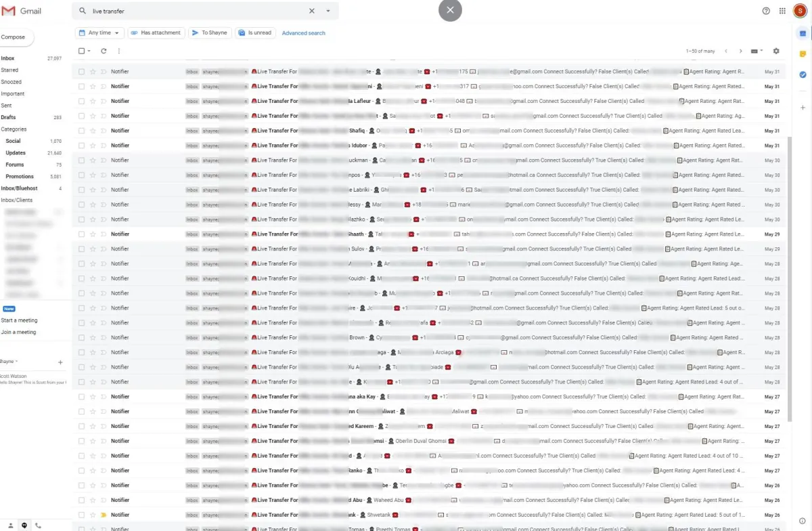Switch to Hangouts conversations tab
This screenshot has width=812, height=531.
(24, 526)
